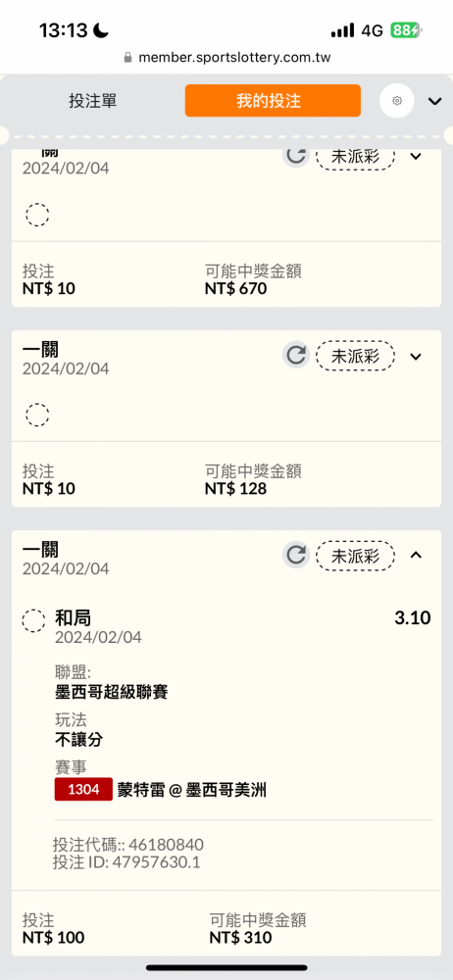453x980 pixels.
Task: Select dashed circle beside 和局
Action: coord(33,621)
